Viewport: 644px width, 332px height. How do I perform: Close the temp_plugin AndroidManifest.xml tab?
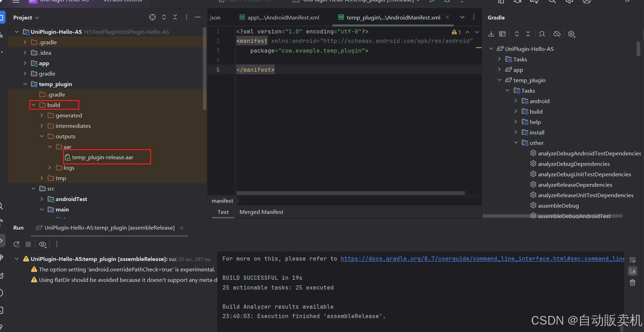447,17
